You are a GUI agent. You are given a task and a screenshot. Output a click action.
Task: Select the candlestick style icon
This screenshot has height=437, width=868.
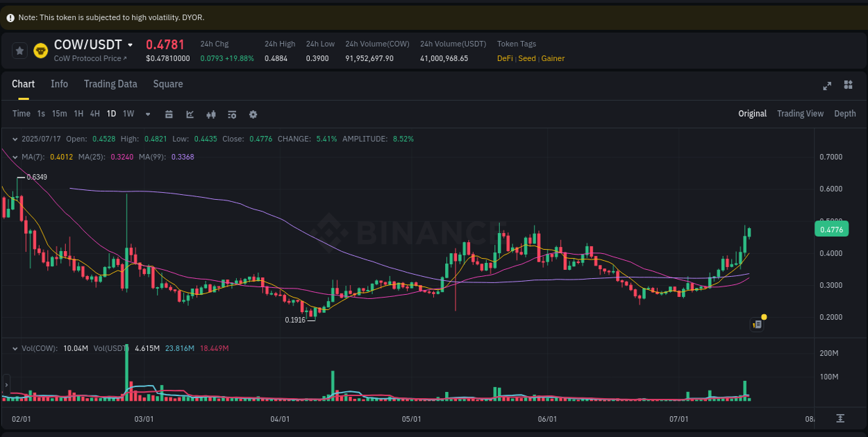click(210, 114)
